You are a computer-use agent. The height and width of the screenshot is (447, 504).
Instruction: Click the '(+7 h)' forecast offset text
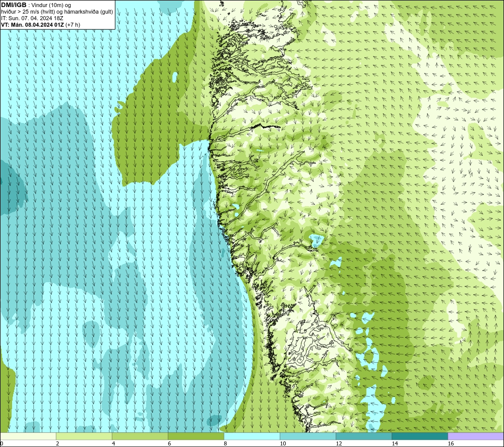click(73, 25)
